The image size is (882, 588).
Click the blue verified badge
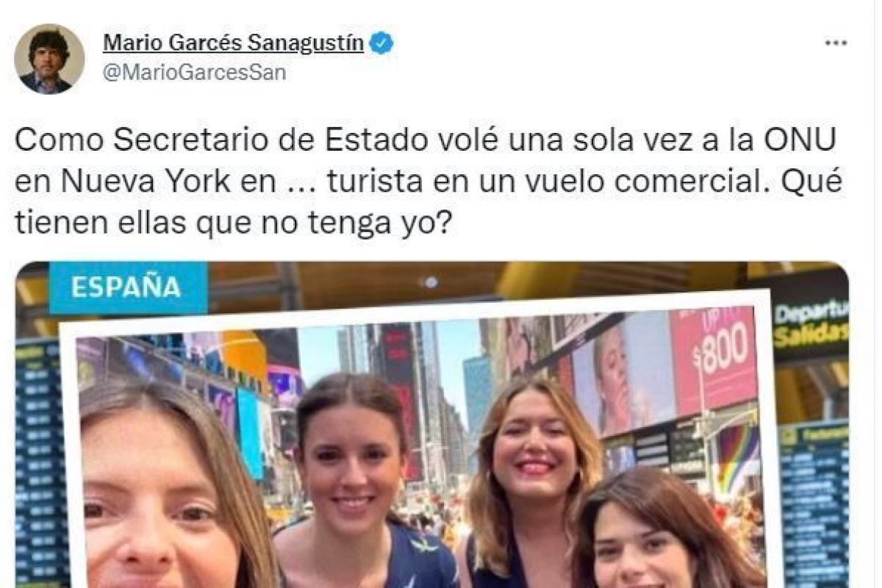pos(381,43)
